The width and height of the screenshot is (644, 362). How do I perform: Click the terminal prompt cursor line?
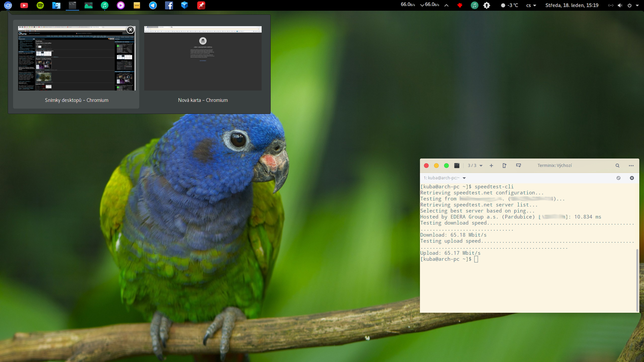click(x=449, y=259)
